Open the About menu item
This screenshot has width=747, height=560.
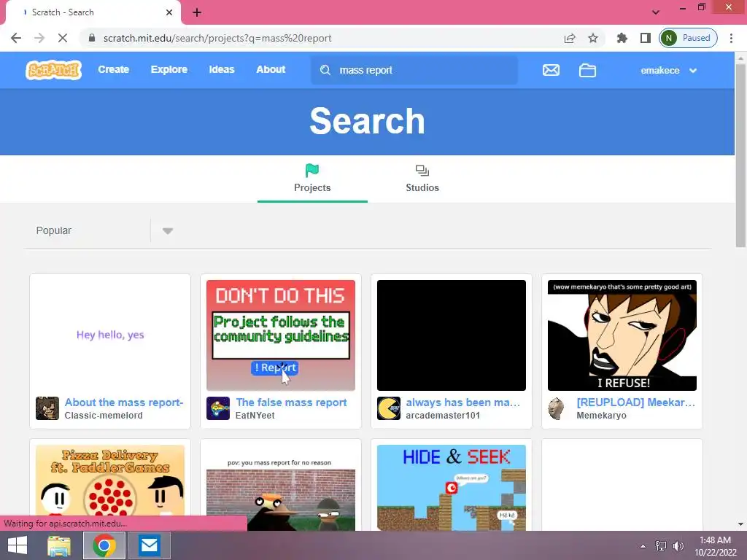tap(271, 69)
